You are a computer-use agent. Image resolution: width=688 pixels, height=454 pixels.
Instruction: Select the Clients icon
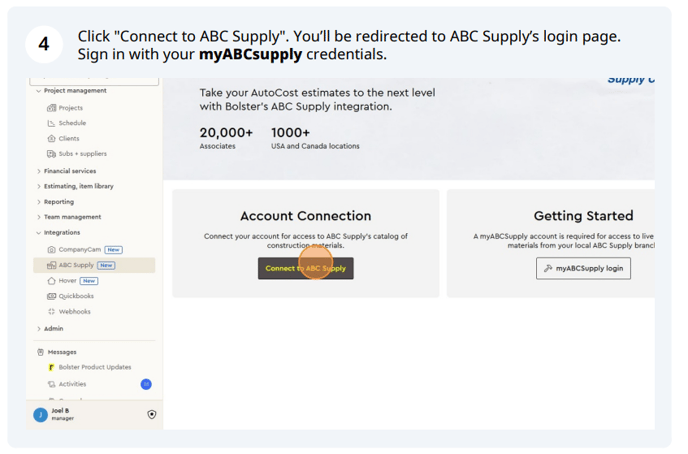click(x=51, y=139)
